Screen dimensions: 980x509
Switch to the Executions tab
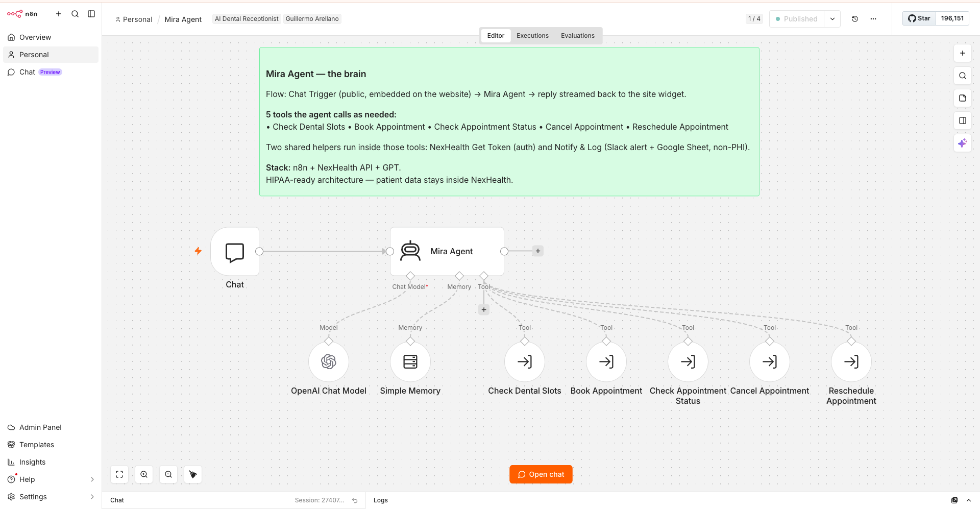[x=532, y=36]
